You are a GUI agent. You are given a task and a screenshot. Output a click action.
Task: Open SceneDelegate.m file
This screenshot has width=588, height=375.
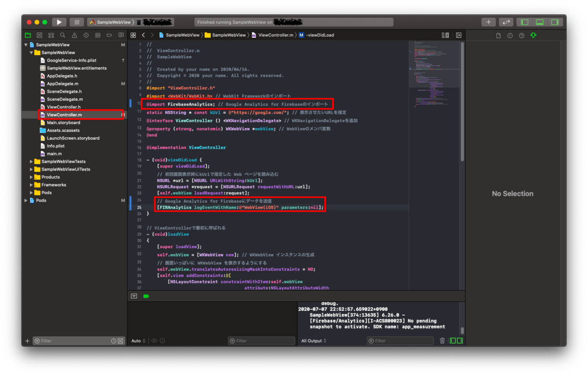click(65, 99)
